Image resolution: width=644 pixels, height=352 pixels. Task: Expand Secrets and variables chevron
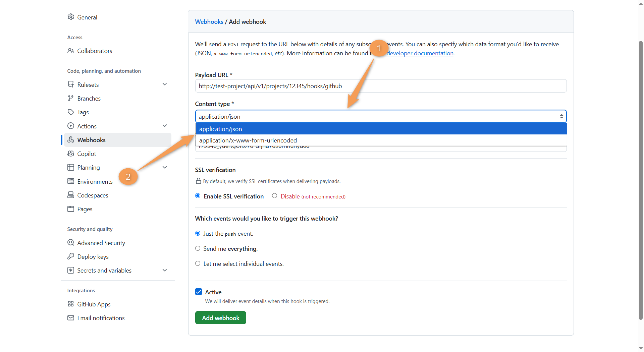[x=165, y=270]
